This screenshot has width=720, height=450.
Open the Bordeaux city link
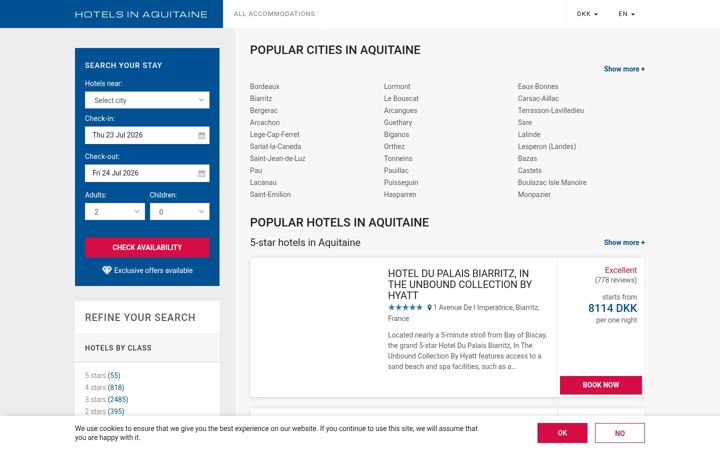[x=264, y=86]
